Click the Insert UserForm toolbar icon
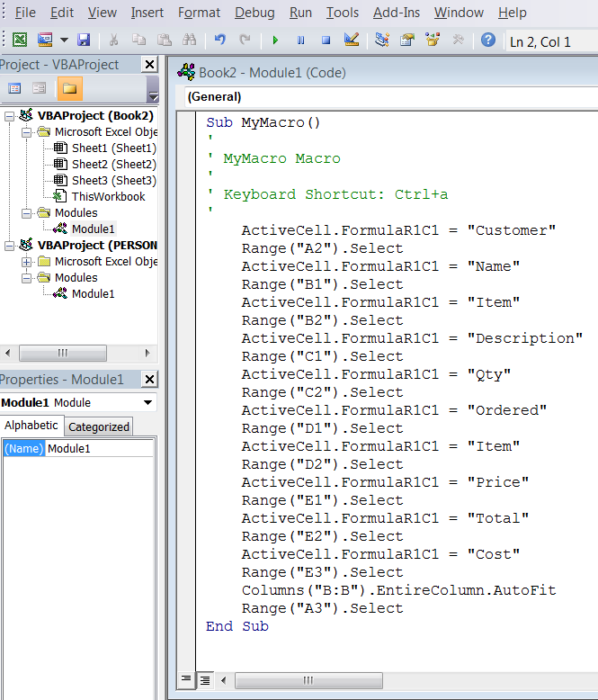 click(45, 40)
